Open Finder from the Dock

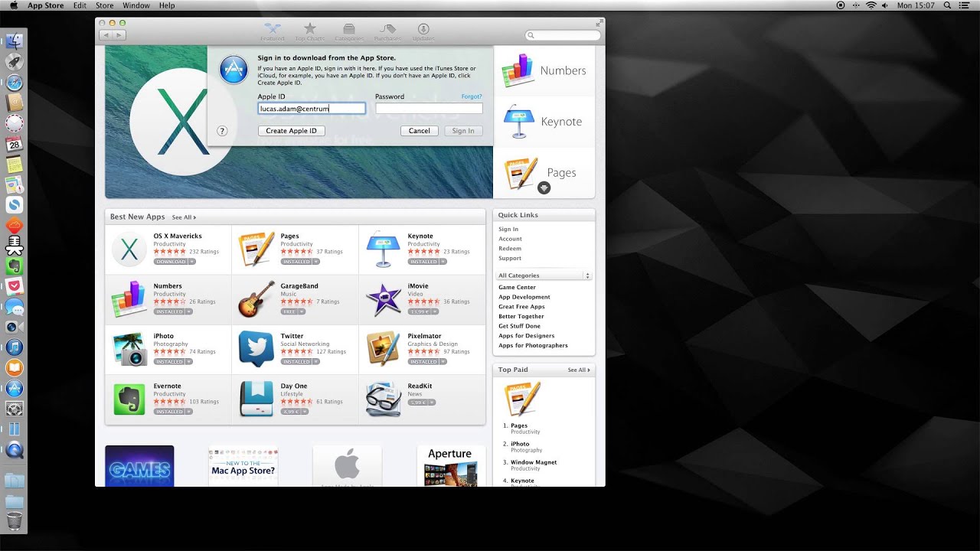pyautogui.click(x=15, y=41)
